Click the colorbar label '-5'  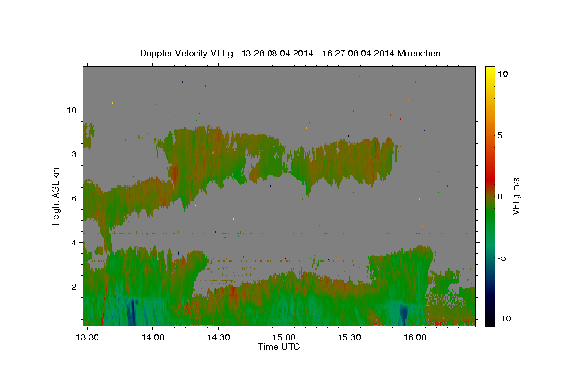[x=501, y=258]
